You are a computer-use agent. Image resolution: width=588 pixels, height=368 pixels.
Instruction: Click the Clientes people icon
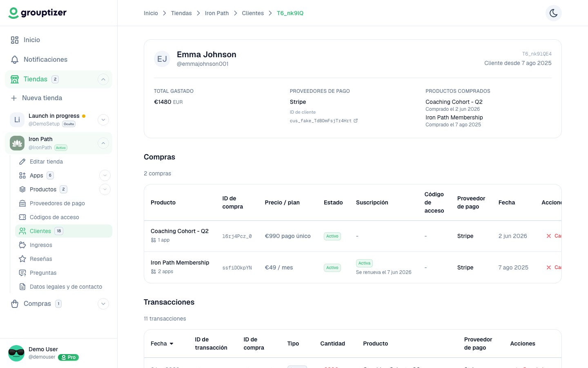point(22,231)
